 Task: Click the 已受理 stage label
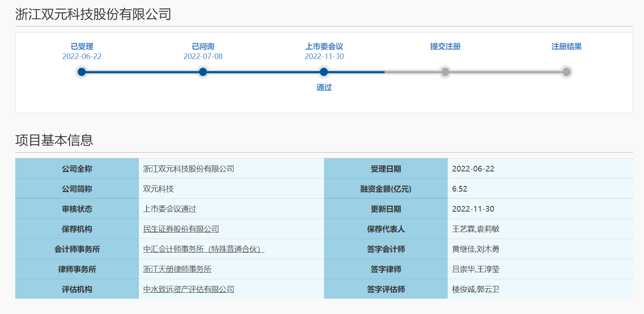pos(82,47)
